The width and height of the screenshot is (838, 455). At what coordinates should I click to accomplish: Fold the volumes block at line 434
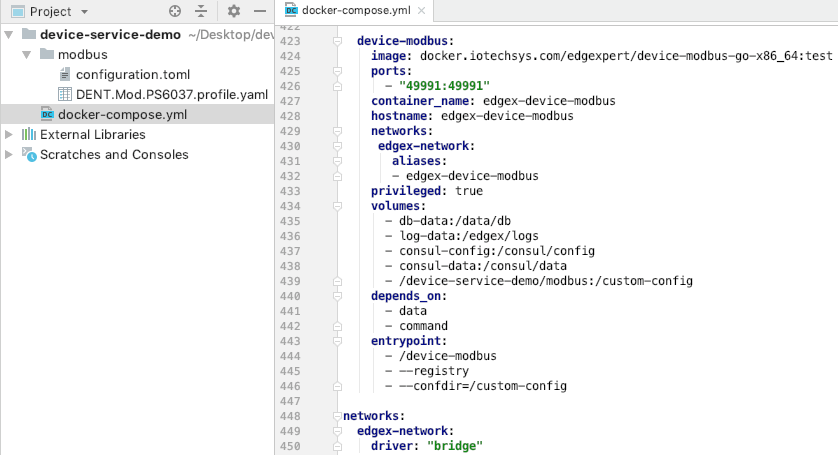[x=334, y=206]
